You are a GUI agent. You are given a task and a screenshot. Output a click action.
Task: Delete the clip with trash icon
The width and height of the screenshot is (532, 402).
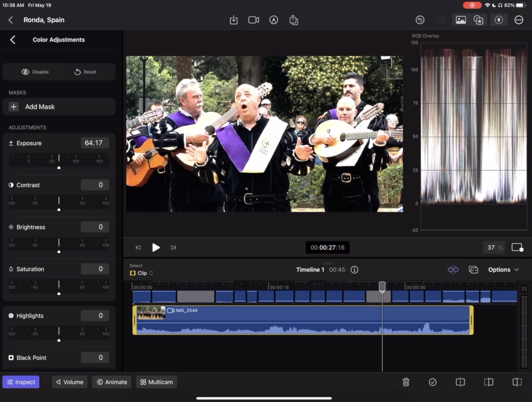pos(406,382)
